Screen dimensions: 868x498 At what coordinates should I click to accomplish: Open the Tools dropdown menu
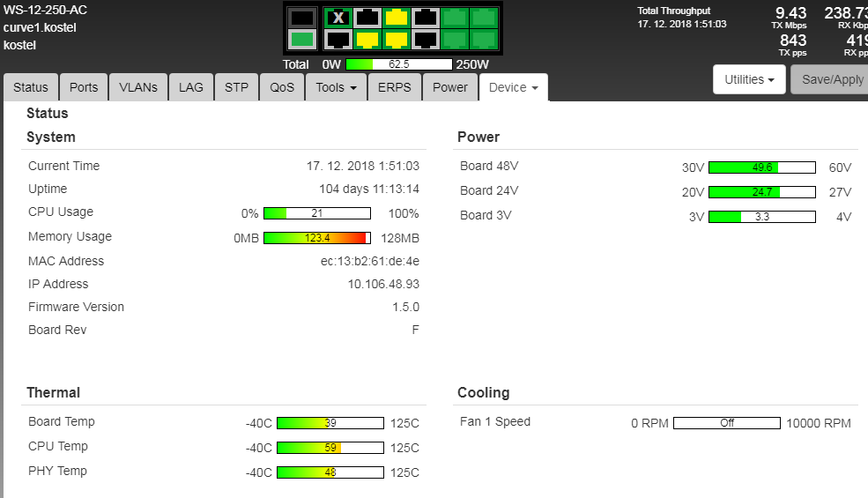pyautogui.click(x=336, y=87)
